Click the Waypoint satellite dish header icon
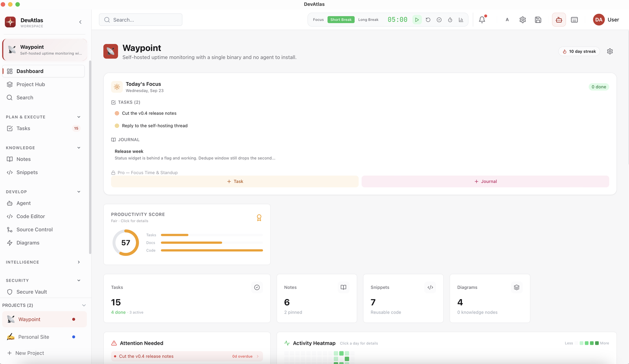The width and height of the screenshot is (629, 364). click(110, 51)
